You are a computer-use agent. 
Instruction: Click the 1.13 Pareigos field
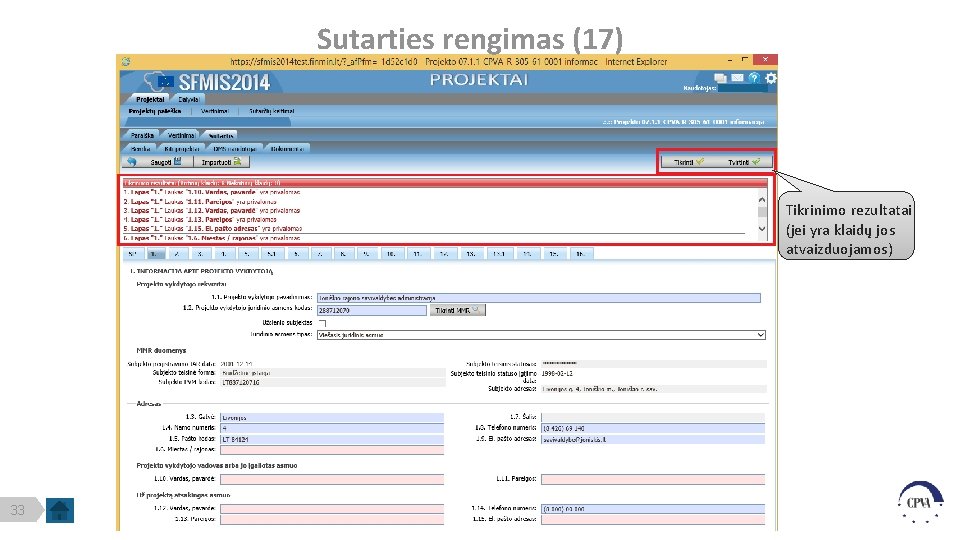pyautogui.click(x=332, y=519)
